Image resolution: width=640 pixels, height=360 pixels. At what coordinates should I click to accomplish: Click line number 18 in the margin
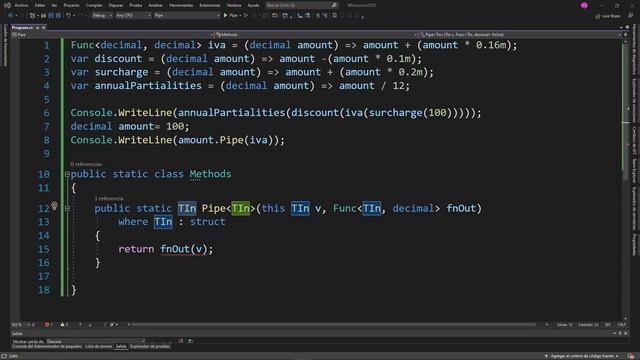(43, 290)
